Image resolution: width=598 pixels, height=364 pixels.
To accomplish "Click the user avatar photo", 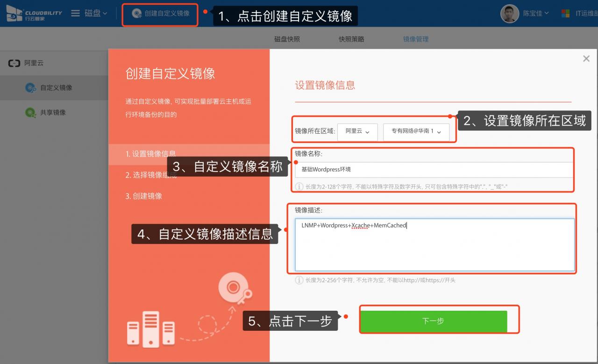I will pos(509,14).
